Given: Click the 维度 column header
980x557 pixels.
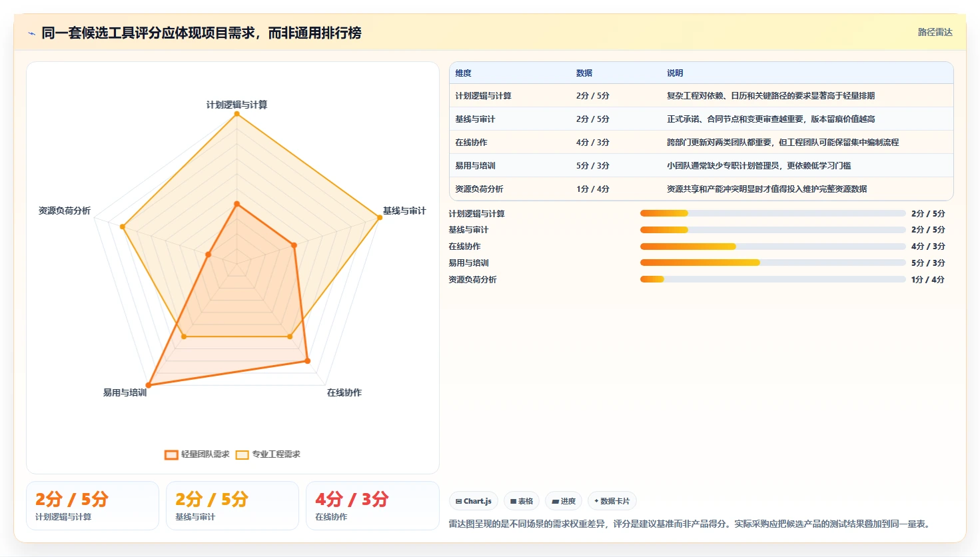Looking at the screenshot, I should [463, 73].
